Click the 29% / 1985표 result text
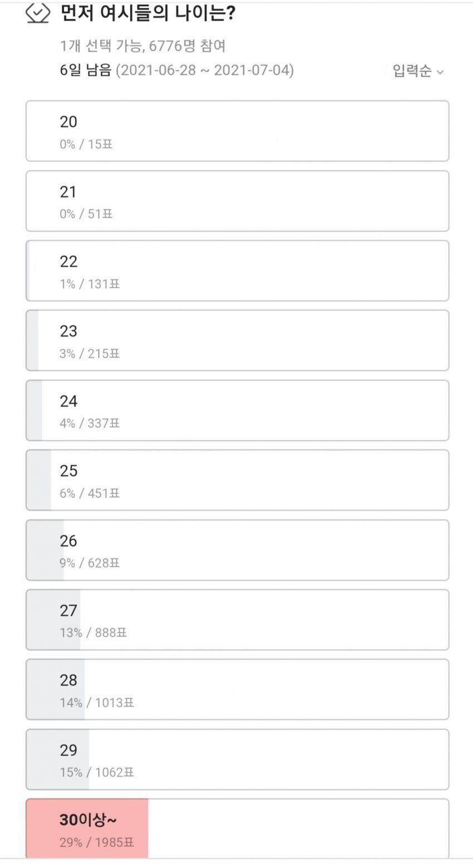The height and width of the screenshot is (868, 473). coord(97,842)
